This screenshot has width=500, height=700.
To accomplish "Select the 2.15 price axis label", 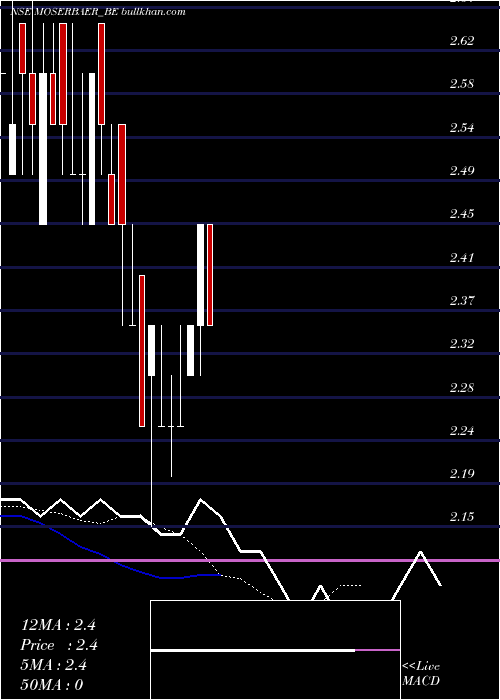I will [462, 517].
